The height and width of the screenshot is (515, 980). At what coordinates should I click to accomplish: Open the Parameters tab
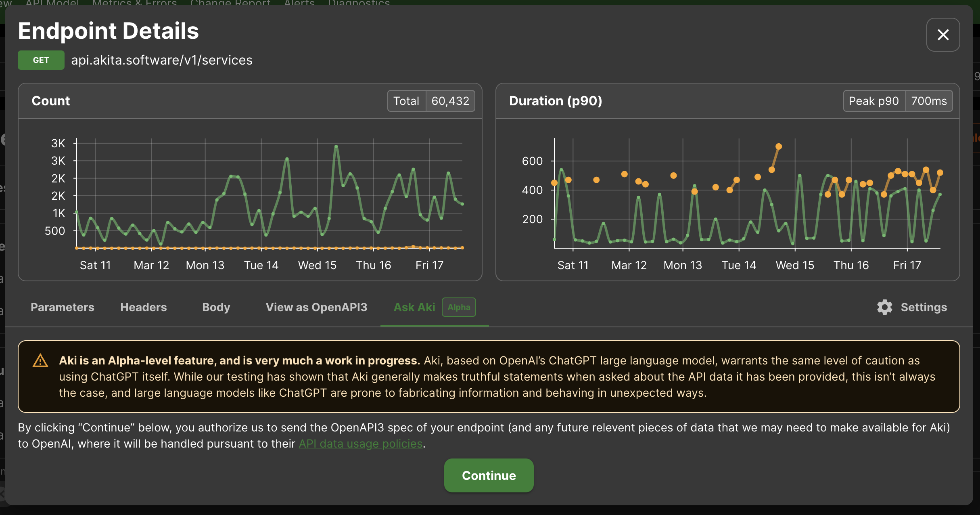pos(63,307)
